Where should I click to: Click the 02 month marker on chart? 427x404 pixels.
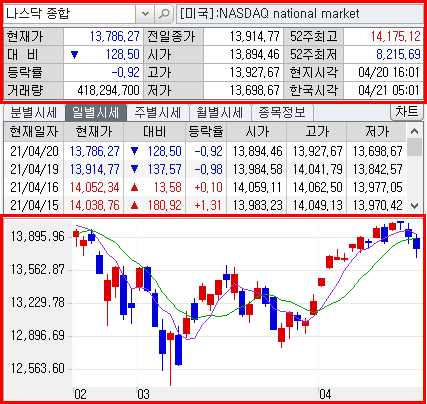click(80, 394)
